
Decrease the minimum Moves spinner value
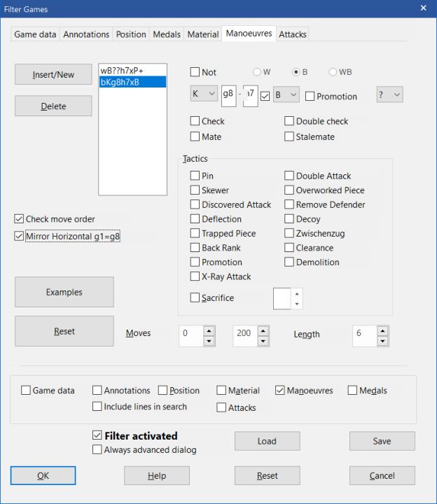[x=209, y=342]
